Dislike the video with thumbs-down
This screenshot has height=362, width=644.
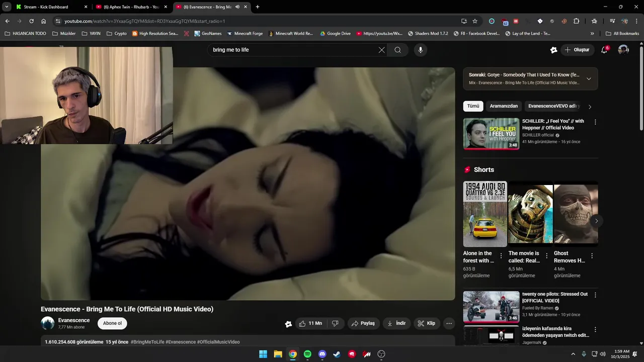(x=335, y=323)
